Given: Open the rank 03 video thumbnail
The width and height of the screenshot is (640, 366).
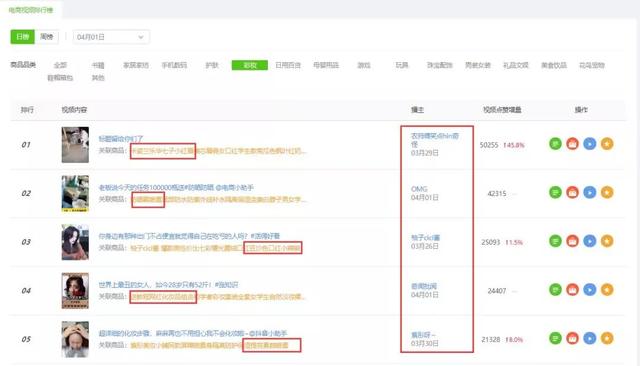Looking at the screenshot, I should pyautogui.click(x=75, y=242).
